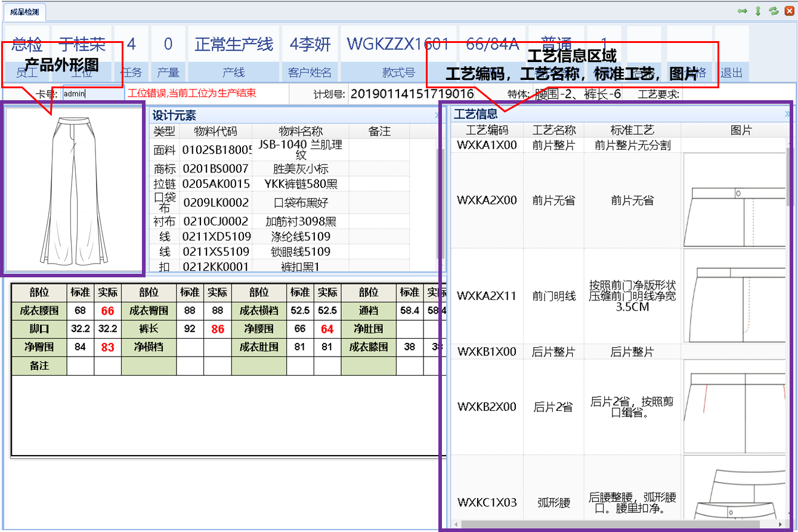Collapse the 工艺信息 panel with its chevron
The image size is (798, 532).
click(788, 115)
